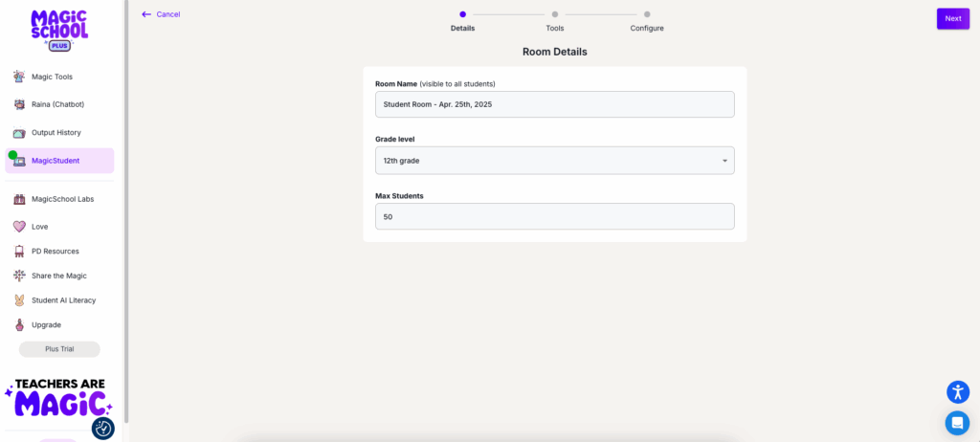
Task: Open Student AI Literacy link
Action: 59,300
